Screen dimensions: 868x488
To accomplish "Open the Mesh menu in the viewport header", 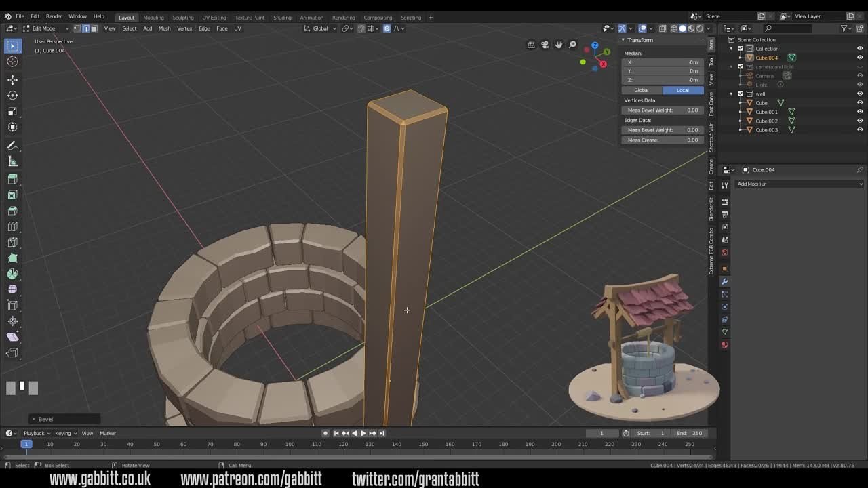I will 164,28.
